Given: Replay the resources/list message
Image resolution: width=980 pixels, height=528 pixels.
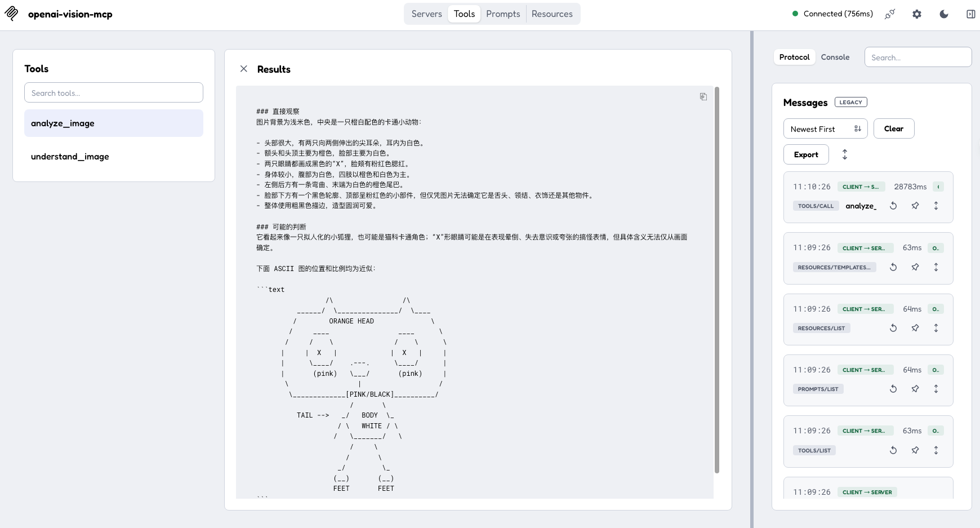Looking at the screenshot, I should pyautogui.click(x=893, y=328).
